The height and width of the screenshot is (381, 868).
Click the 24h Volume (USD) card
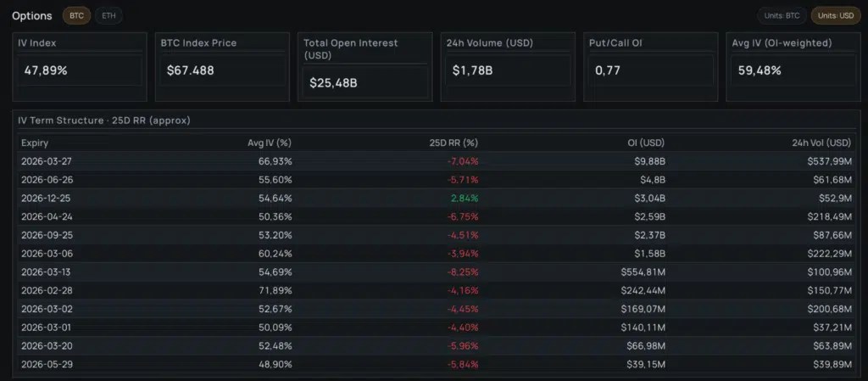pyautogui.click(x=508, y=67)
